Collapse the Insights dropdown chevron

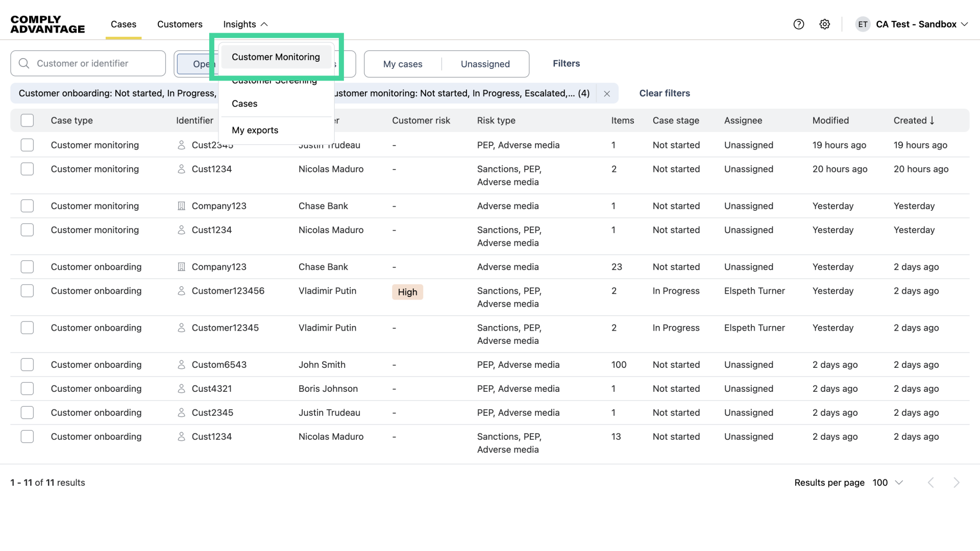[264, 24]
